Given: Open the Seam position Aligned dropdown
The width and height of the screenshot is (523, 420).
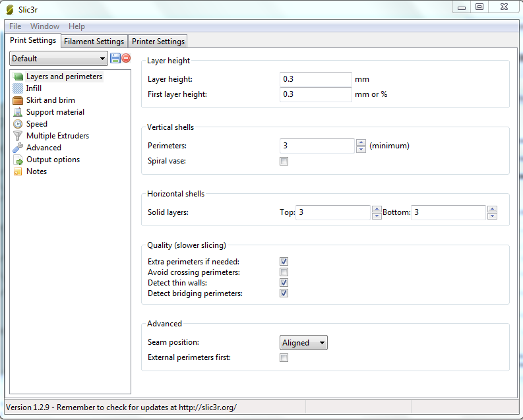Looking at the screenshot, I should (x=303, y=343).
